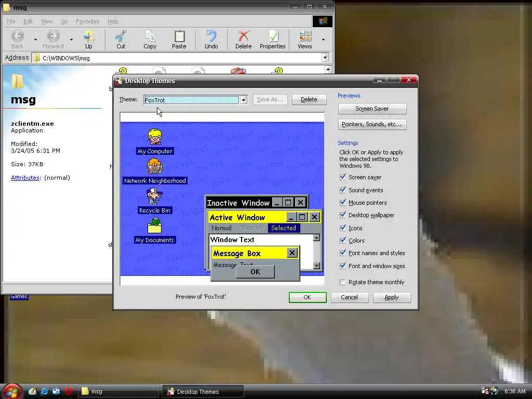Image resolution: width=532 pixels, height=399 pixels.
Task: Uncheck the Mouse pointers checkbox
Action: (343, 203)
